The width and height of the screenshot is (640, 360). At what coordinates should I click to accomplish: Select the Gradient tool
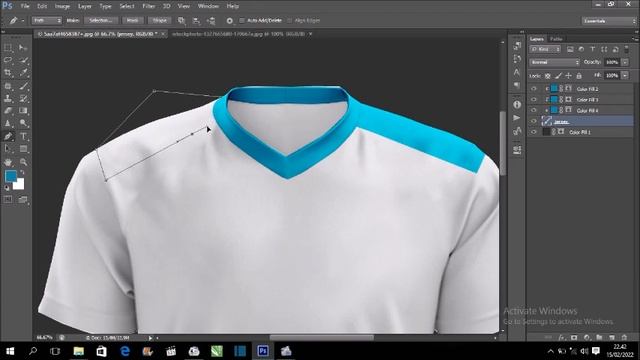23,111
